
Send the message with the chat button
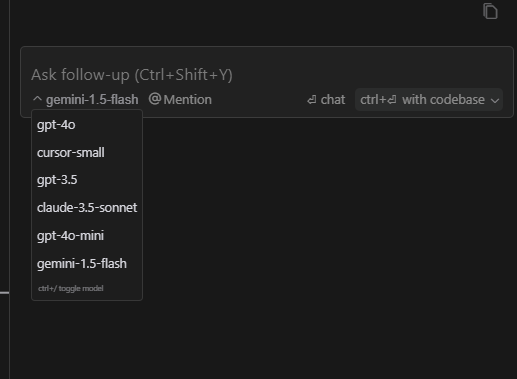326,100
